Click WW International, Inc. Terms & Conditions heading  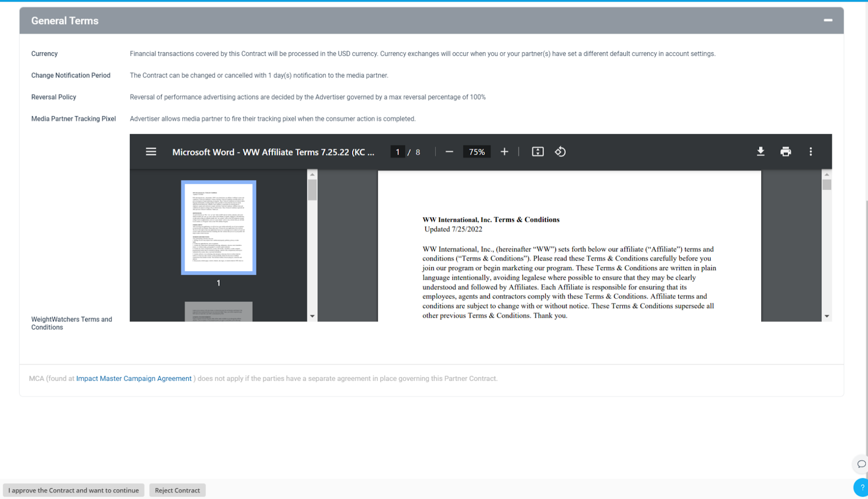click(491, 220)
